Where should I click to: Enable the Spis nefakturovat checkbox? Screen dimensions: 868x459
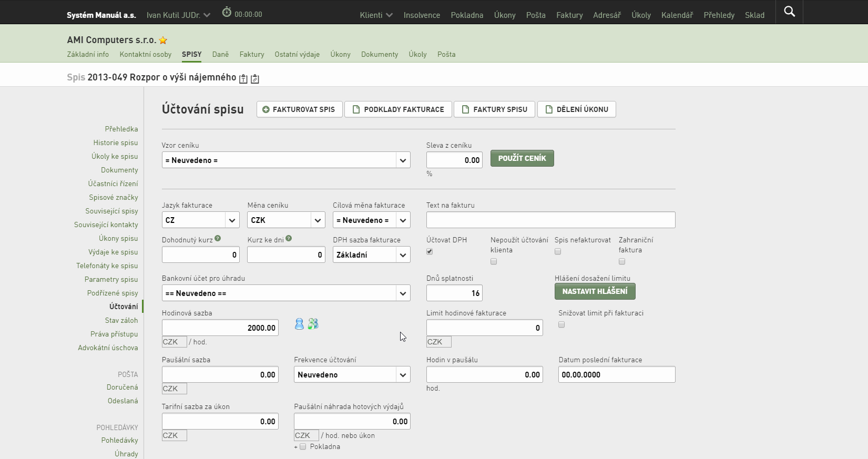tap(558, 251)
